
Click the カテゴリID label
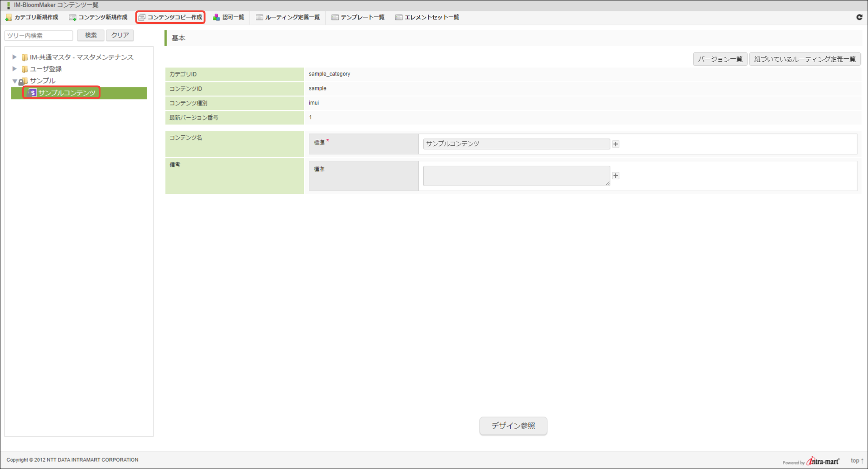tap(183, 74)
